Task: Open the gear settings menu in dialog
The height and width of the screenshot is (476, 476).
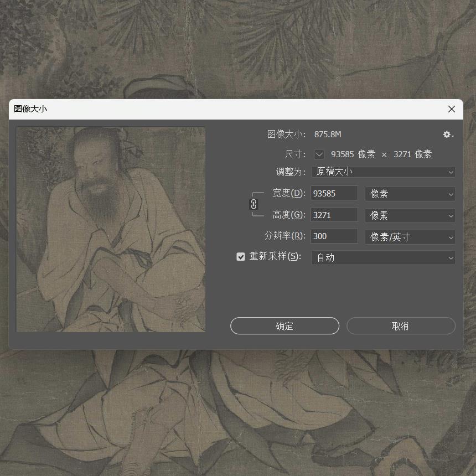Action: click(x=448, y=134)
